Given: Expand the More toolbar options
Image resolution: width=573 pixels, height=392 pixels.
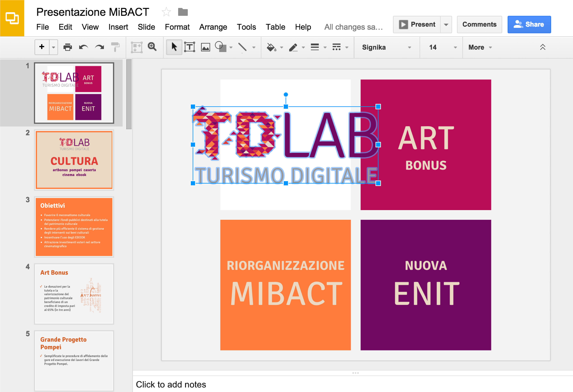Looking at the screenshot, I should pyautogui.click(x=480, y=47).
